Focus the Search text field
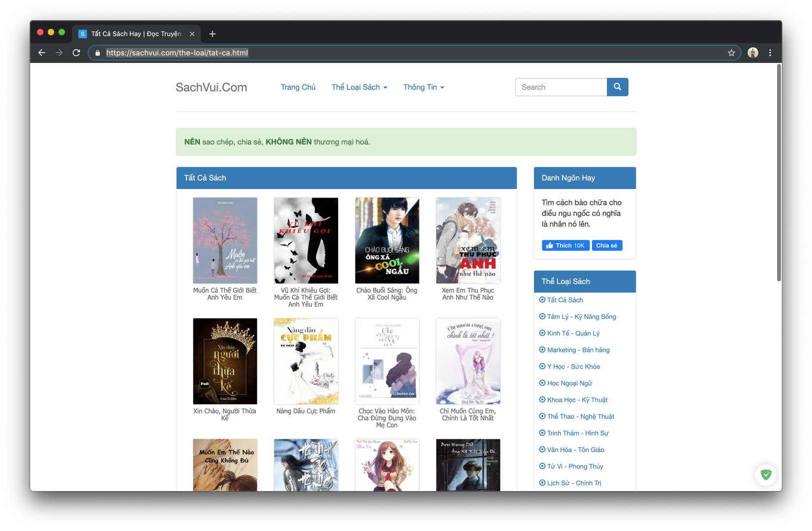Screen dimensions: 812x531 pos(561,87)
